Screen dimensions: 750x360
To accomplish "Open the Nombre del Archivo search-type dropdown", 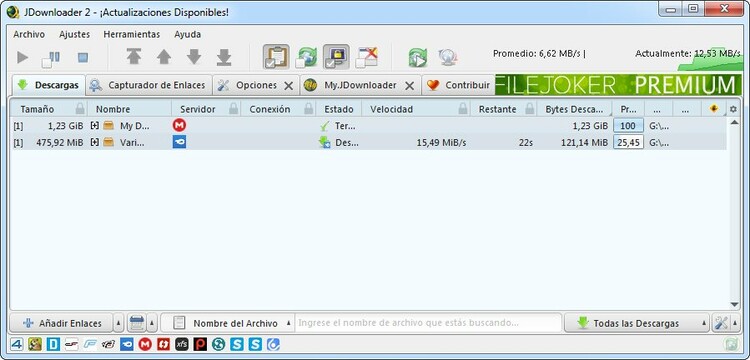I will pos(227,323).
